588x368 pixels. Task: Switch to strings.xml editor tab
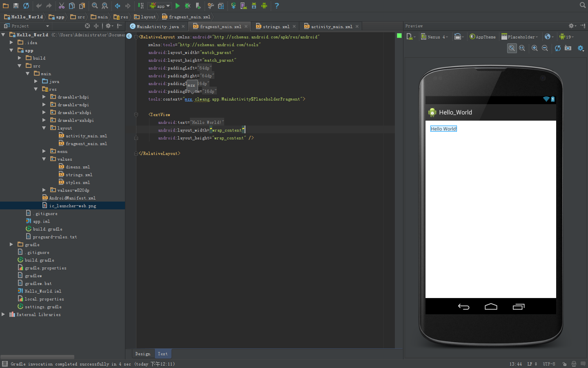point(276,27)
